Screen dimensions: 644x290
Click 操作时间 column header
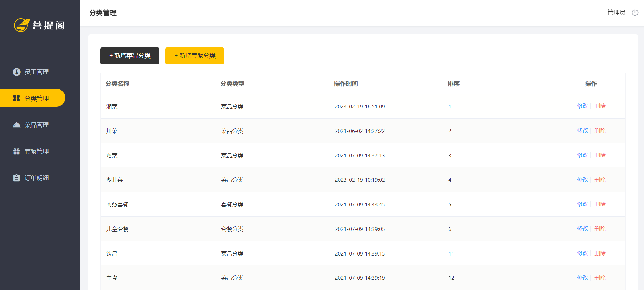click(346, 84)
